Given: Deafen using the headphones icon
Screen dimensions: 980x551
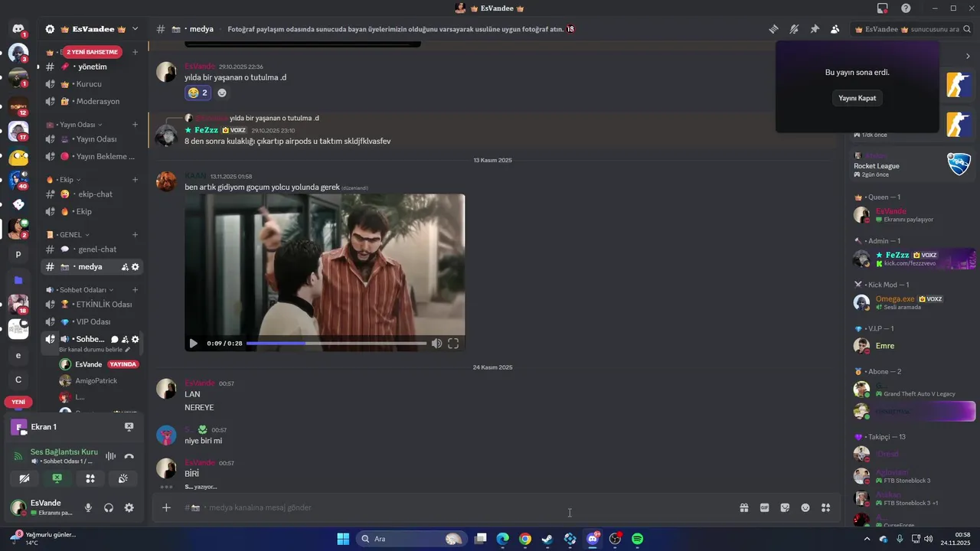Looking at the screenshot, I should pyautogui.click(x=109, y=507).
